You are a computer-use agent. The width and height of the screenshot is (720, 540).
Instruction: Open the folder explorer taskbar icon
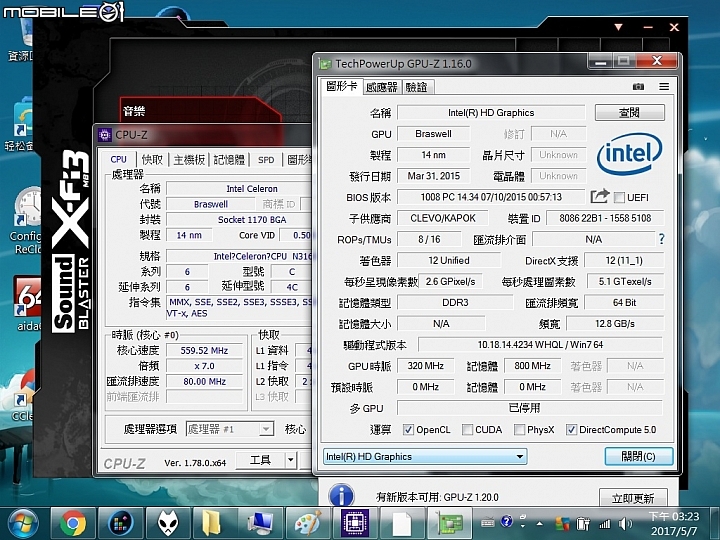pyautogui.click(x=214, y=523)
